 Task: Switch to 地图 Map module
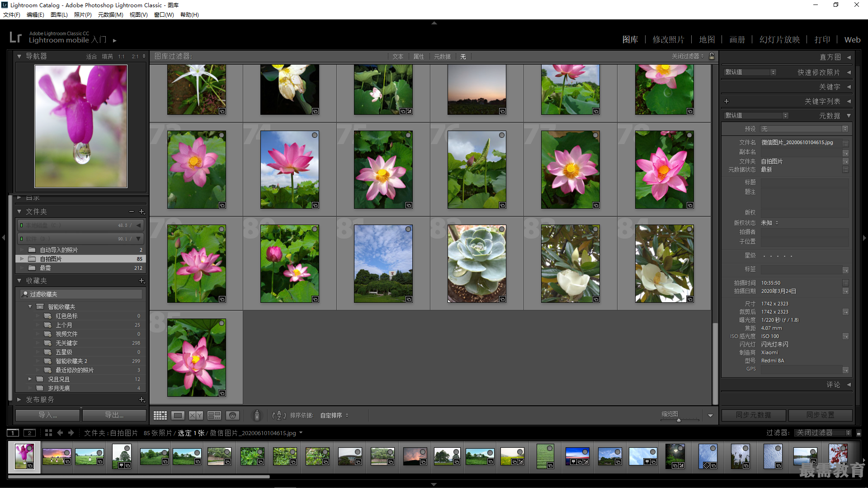707,40
